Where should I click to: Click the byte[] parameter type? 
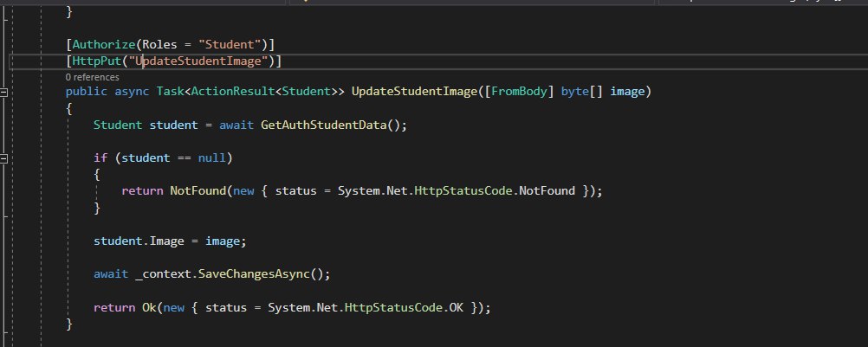(582, 91)
